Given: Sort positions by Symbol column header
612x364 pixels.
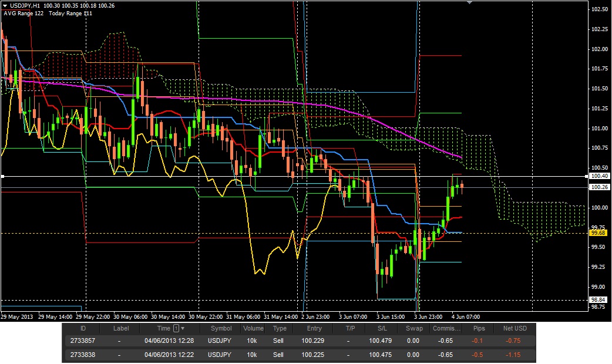Looking at the screenshot, I should (221, 329).
